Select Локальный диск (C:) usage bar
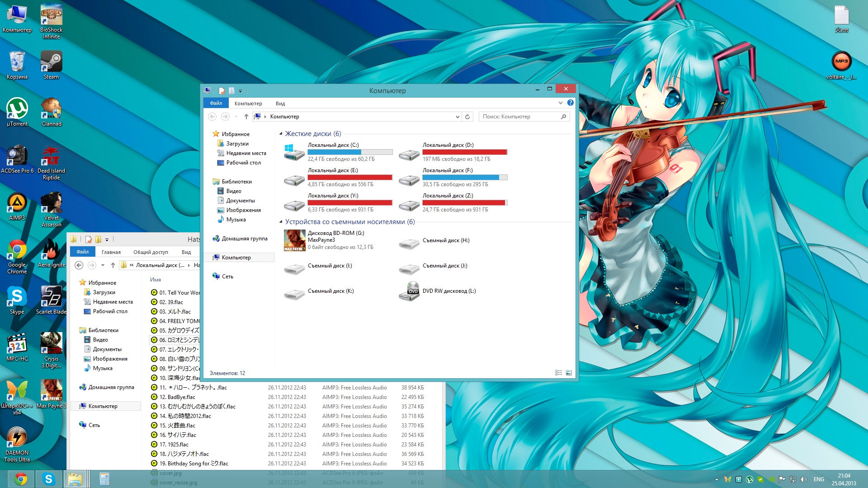 pos(350,152)
